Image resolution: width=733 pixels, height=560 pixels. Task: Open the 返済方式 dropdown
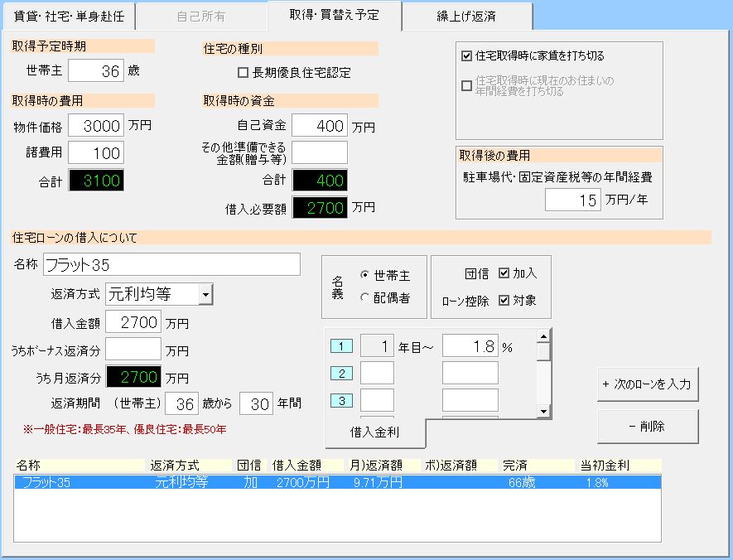[x=206, y=294]
